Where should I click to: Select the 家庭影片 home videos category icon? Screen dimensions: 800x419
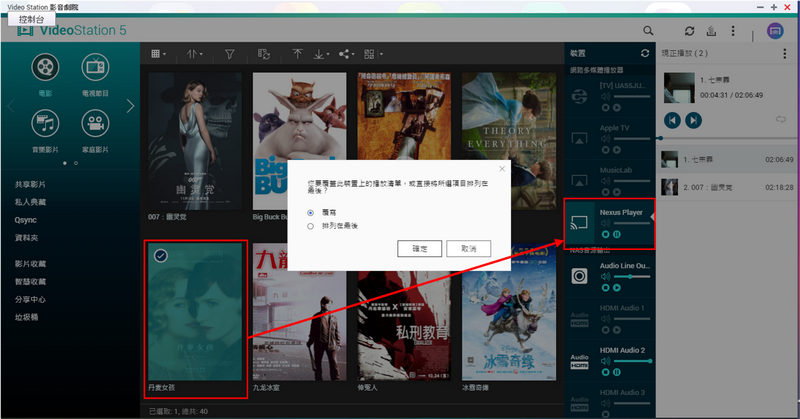[95, 124]
